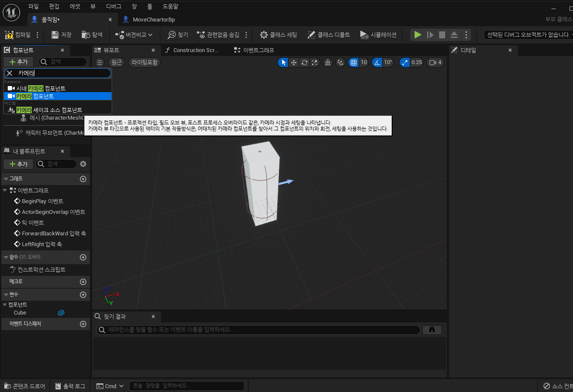Click 추가 button in 컴포넌트 panel
The width and height of the screenshot is (573, 392).
18,62
